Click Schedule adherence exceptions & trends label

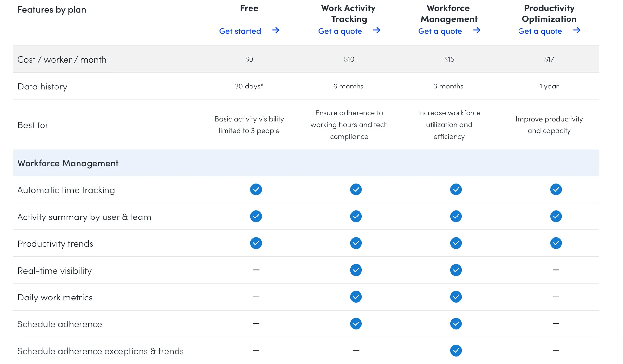point(101,351)
